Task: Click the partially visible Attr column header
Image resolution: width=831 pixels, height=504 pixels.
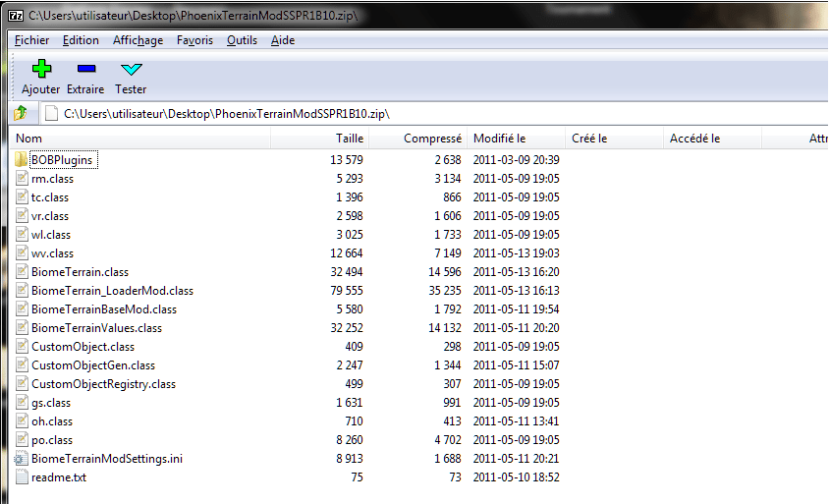Action: [796, 139]
